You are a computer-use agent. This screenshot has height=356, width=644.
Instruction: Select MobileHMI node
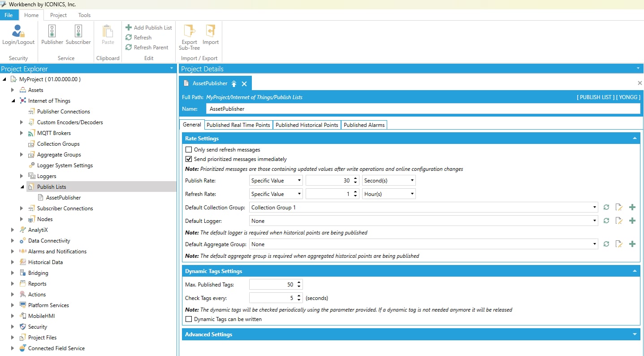click(41, 316)
